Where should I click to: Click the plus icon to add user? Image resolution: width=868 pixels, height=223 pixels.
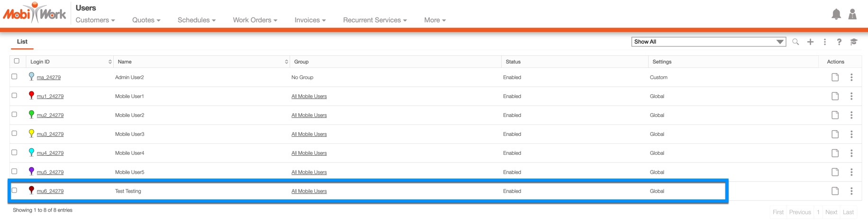click(x=810, y=42)
